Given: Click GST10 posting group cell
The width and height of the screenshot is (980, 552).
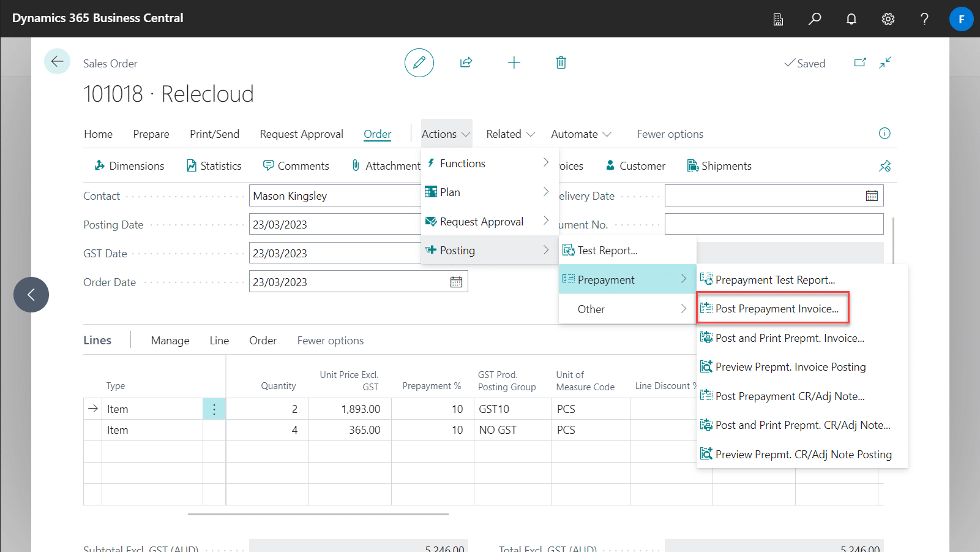Looking at the screenshot, I should point(512,409).
